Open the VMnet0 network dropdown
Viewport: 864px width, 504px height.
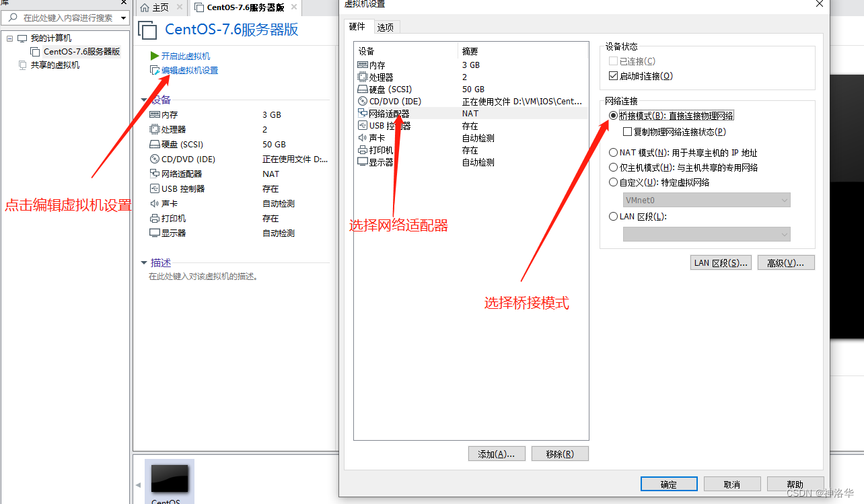pyautogui.click(x=784, y=200)
